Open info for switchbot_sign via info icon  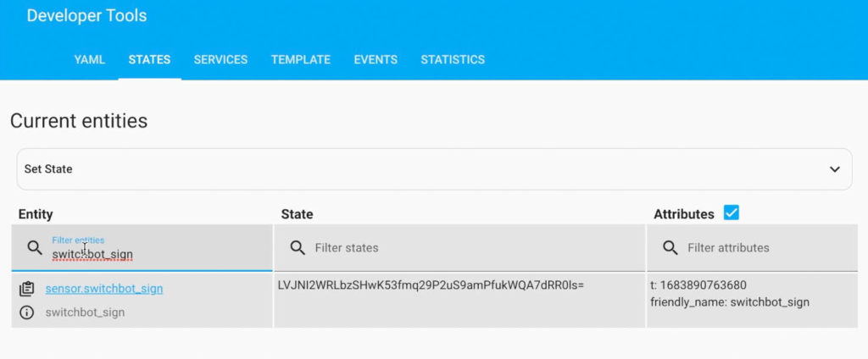coord(26,312)
